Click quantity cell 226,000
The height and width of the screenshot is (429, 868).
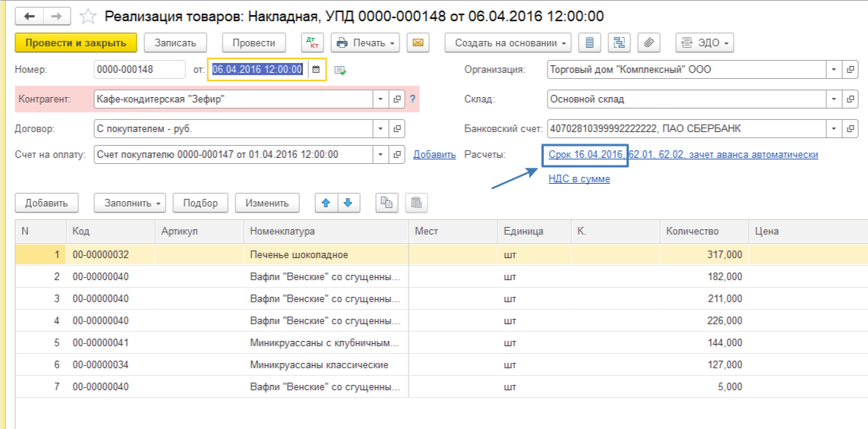coord(704,320)
